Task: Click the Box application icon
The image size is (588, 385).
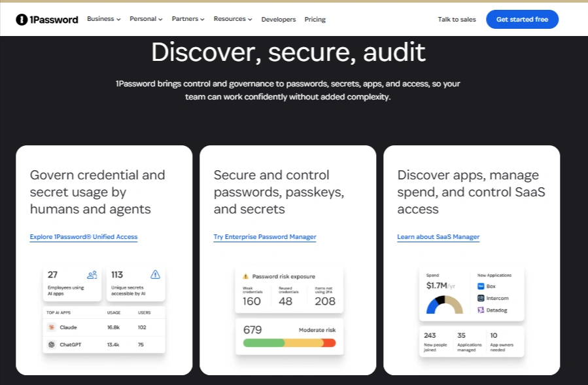Action: point(481,286)
